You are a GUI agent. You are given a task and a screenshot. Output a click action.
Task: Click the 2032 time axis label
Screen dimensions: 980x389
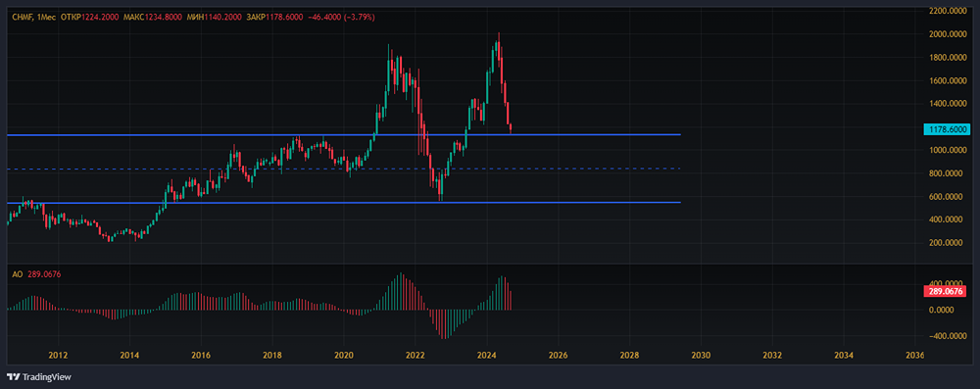[772, 356]
